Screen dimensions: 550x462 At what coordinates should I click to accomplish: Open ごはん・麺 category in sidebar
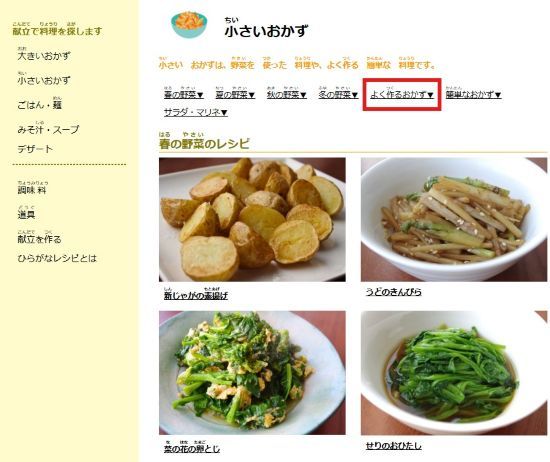click(40, 105)
